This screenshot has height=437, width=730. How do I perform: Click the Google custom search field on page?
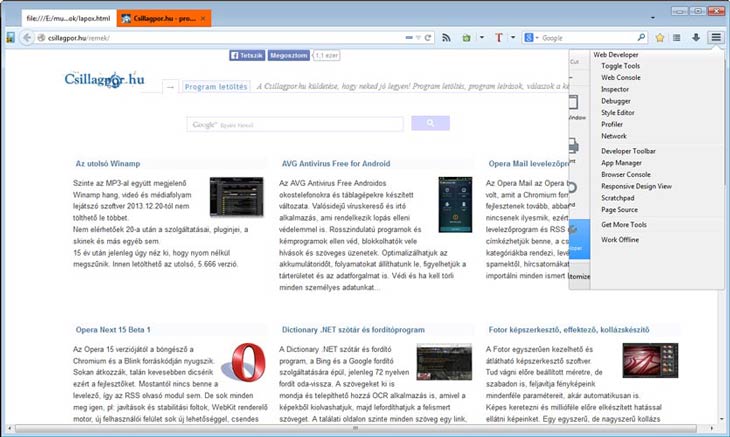click(295, 124)
